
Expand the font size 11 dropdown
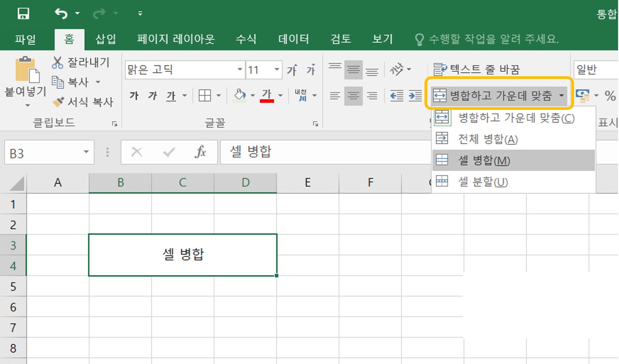[x=277, y=70]
